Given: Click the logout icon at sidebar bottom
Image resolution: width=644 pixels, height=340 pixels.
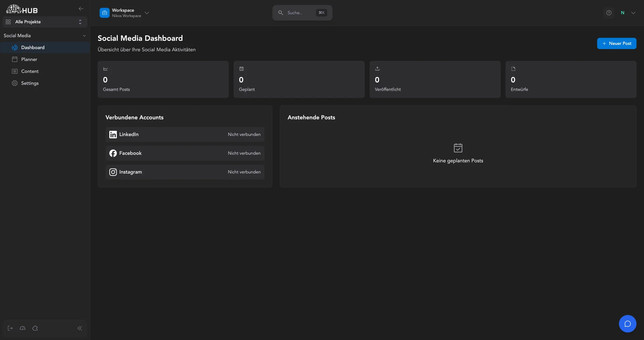Looking at the screenshot, I should click(x=10, y=328).
